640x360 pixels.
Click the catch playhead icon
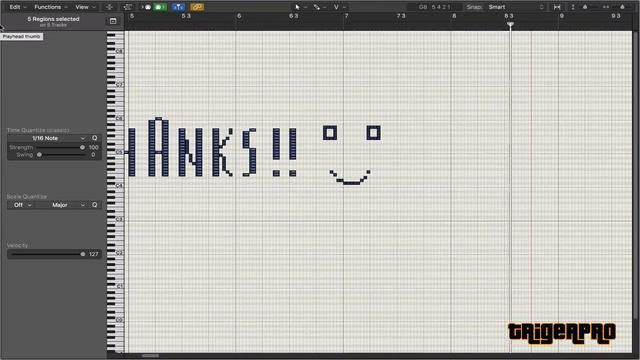(109, 7)
